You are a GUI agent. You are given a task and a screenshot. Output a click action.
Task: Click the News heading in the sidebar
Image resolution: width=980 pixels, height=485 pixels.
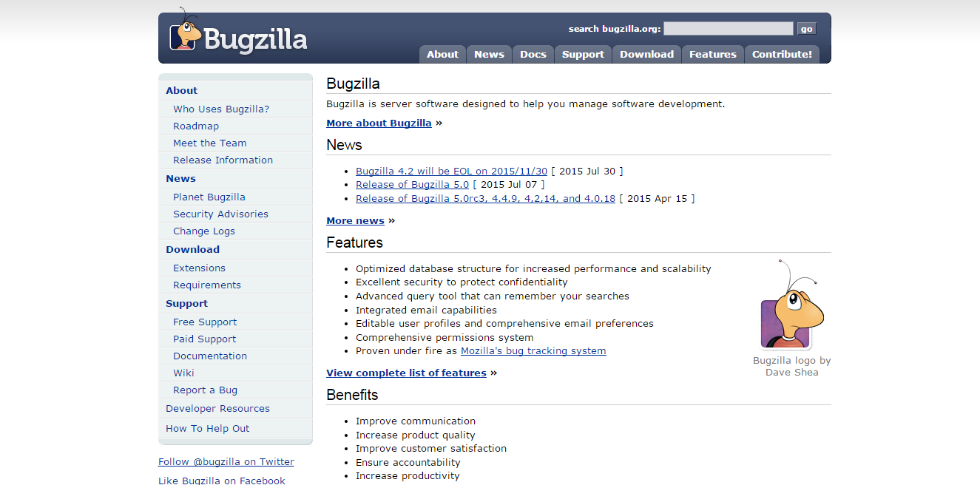pos(180,178)
